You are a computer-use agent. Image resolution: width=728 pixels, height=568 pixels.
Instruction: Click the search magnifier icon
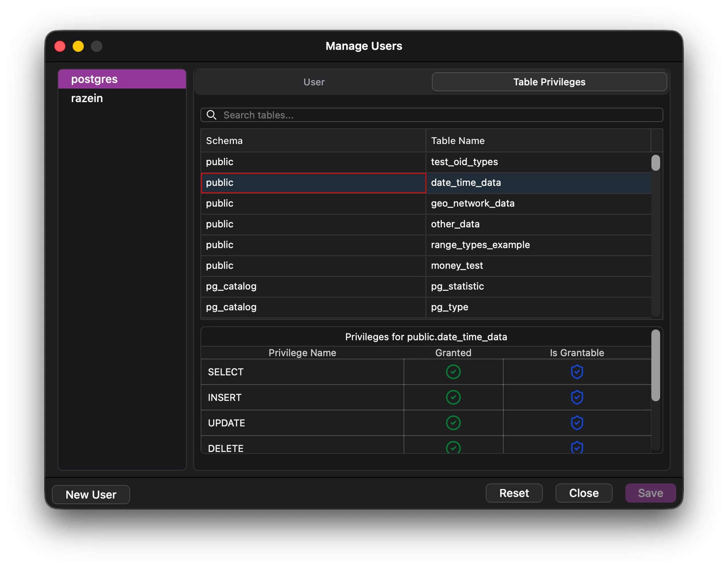click(212, 115)
